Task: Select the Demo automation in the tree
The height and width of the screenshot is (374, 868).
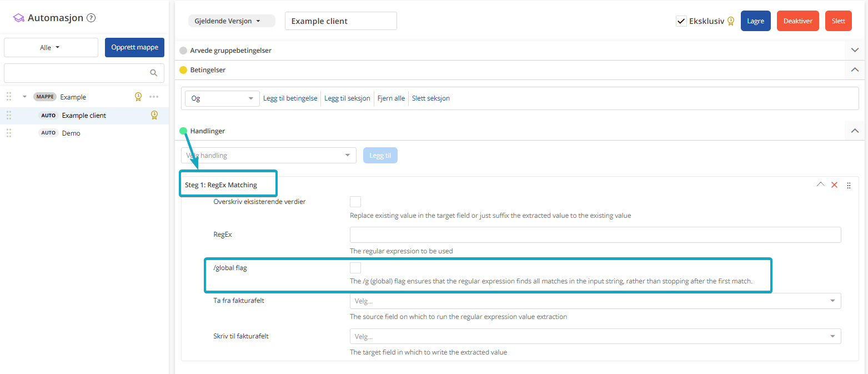Action: click(x=71, y=133)
